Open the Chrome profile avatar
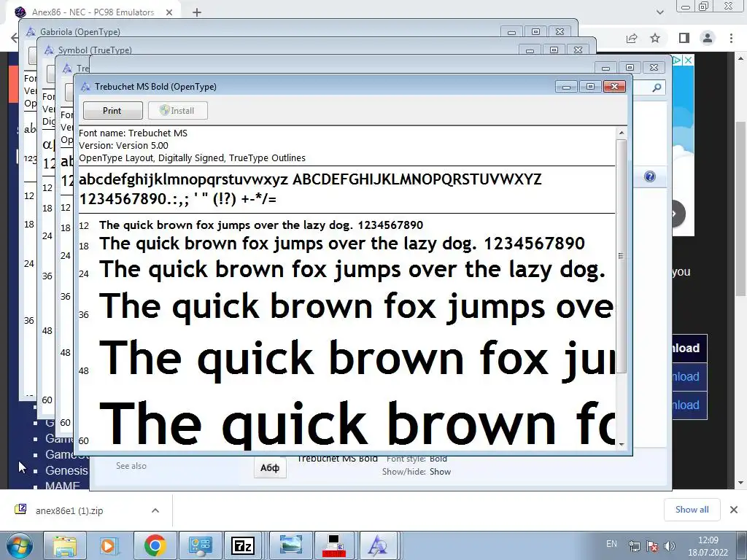Screen dimensions: 747x560 [x=708, y=38]
